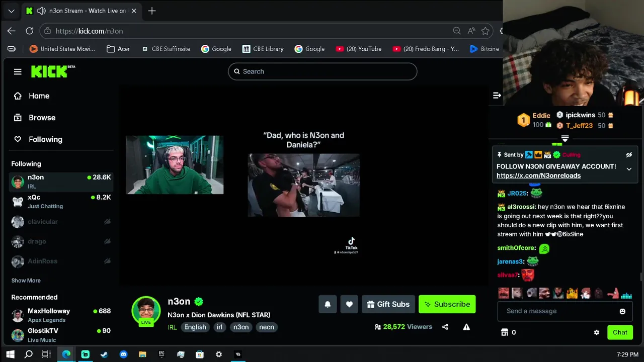This screenshot has width=644, height=362.
Task: Click the English language tag
Action: pyautogui.click(x=195, y=327)
